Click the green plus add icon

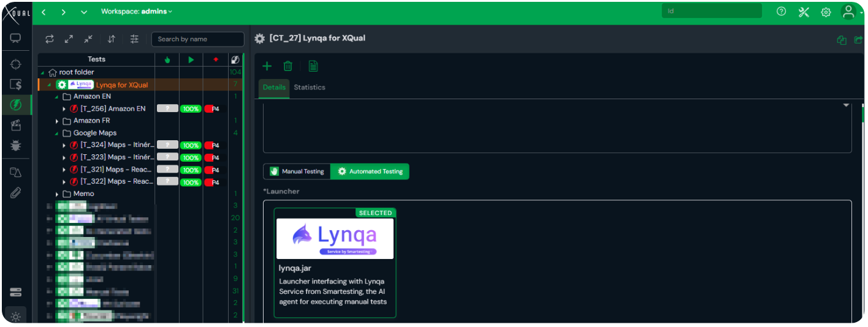[267, 66]
